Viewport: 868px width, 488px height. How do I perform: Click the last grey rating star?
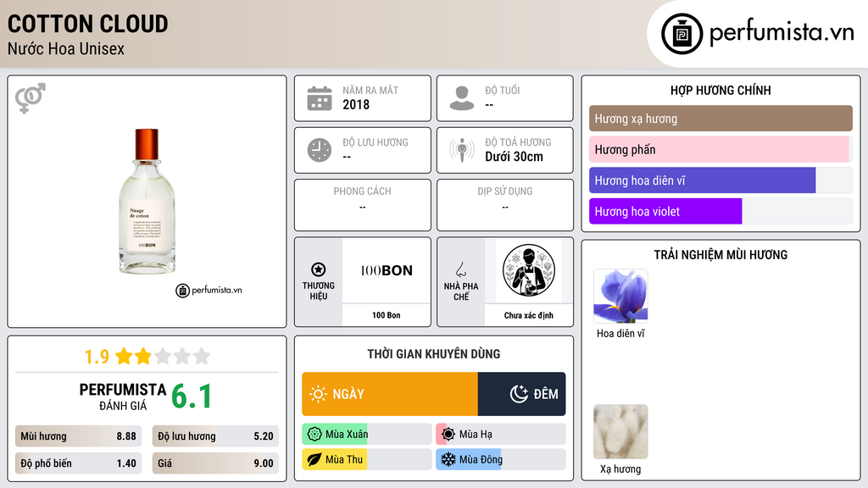coord(202,356)
